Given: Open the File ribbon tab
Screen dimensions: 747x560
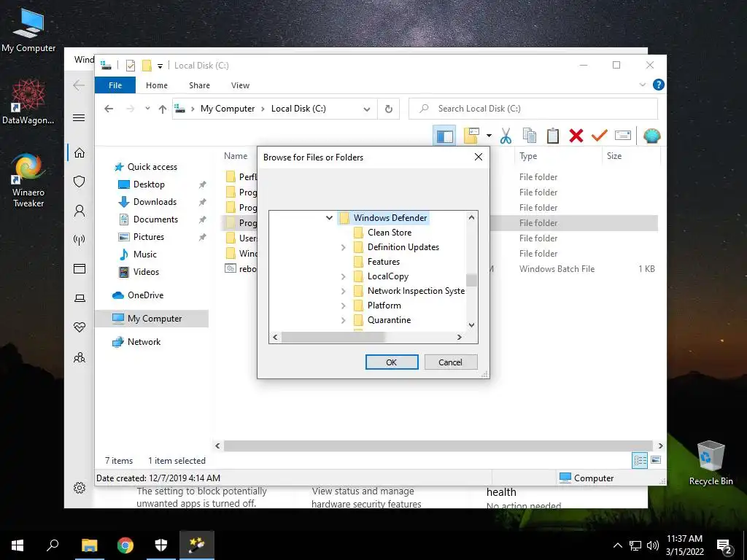Looking at the screenshot, I should [x=115, y=85].
